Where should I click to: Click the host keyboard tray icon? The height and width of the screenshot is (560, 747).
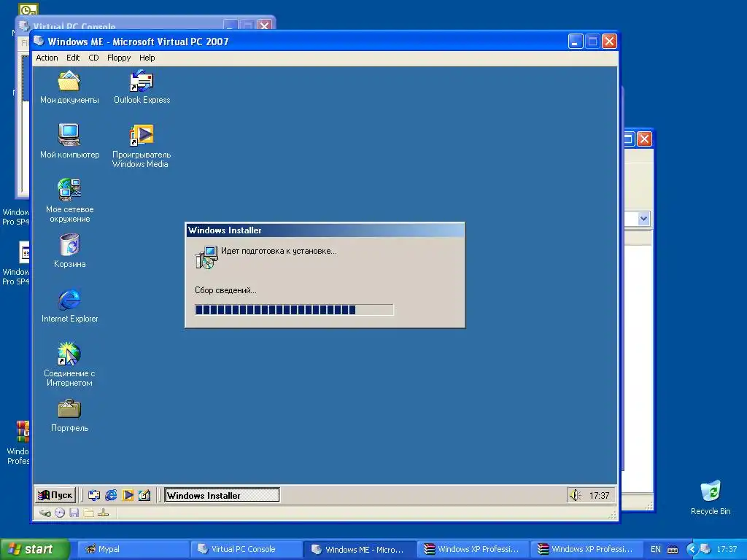point(672,550)
